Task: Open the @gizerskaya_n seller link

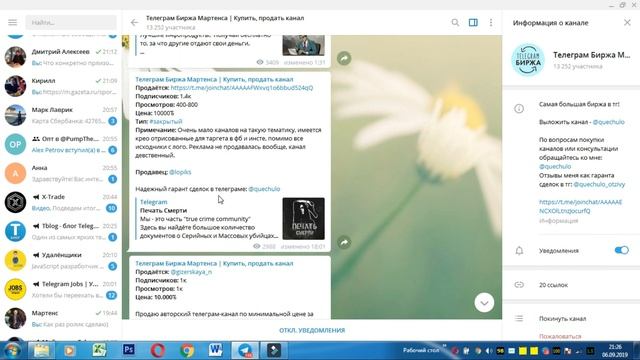Action: (x=191, y=272)
